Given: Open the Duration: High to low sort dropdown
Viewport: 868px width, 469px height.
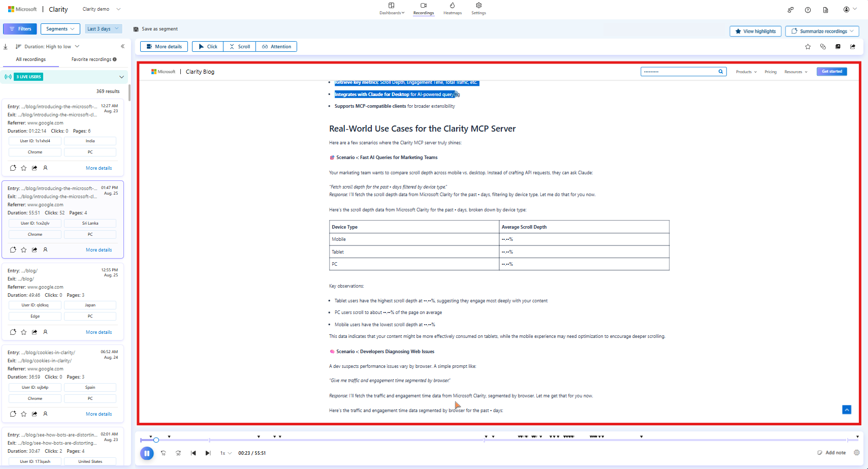Looking at the screenshot, I should 48,47.
